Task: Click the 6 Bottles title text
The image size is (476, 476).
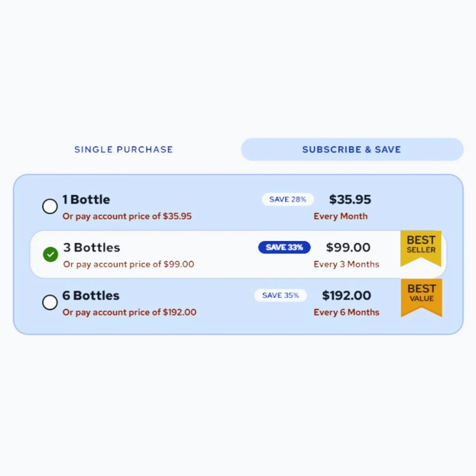Action: point(91,296)
